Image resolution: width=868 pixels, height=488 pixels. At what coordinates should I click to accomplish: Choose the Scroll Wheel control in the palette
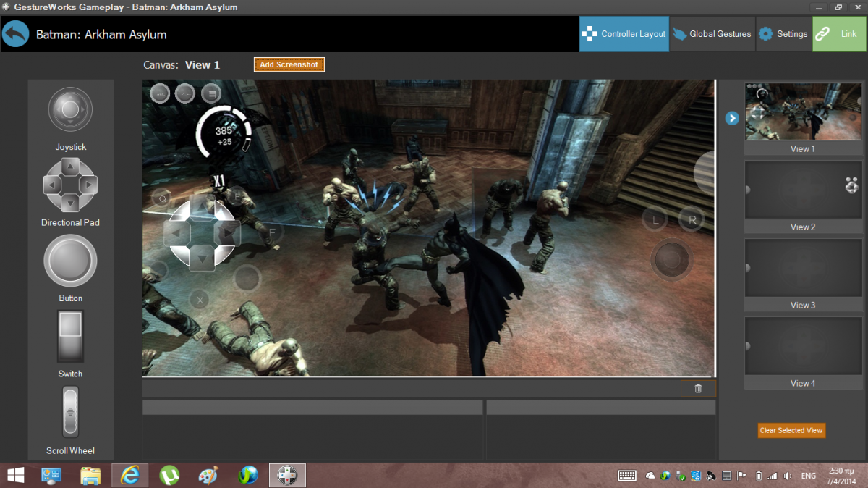[70, 412]
